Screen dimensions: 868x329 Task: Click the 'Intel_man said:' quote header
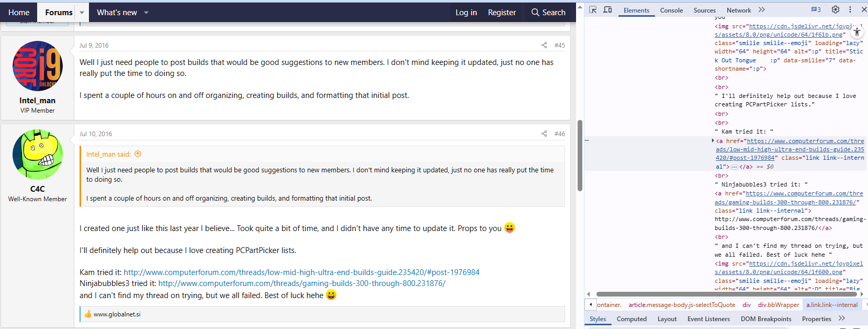109,155
